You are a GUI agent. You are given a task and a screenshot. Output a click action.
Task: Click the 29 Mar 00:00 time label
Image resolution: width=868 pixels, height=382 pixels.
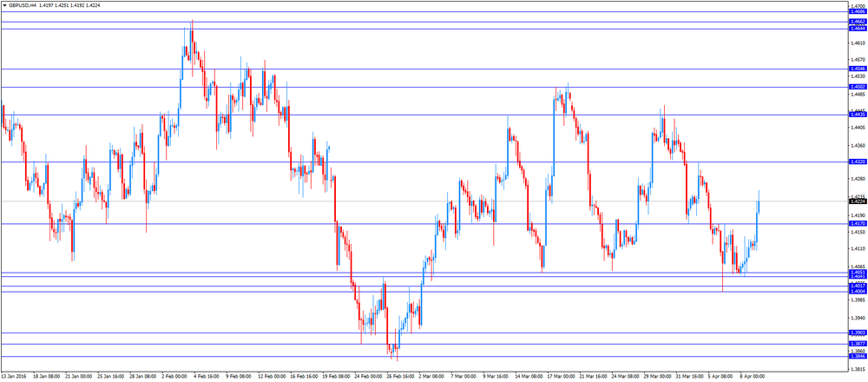click(656, 375)
